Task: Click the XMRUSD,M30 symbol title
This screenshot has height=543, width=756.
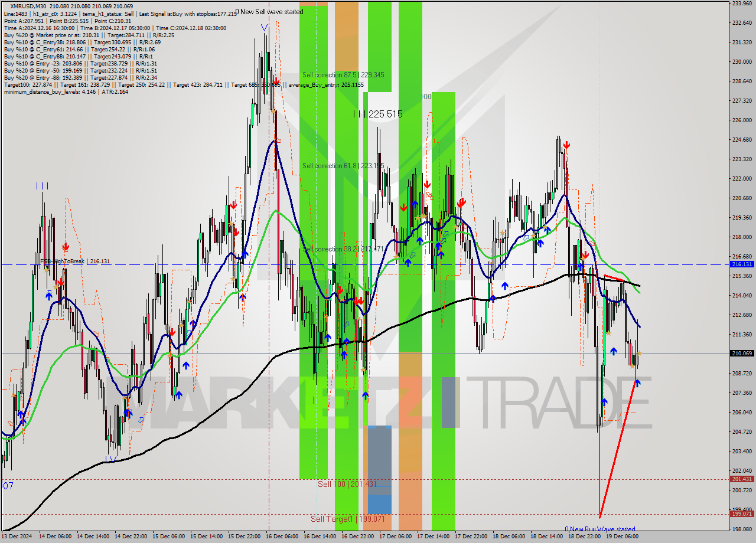Action: (x=28, y=6)
